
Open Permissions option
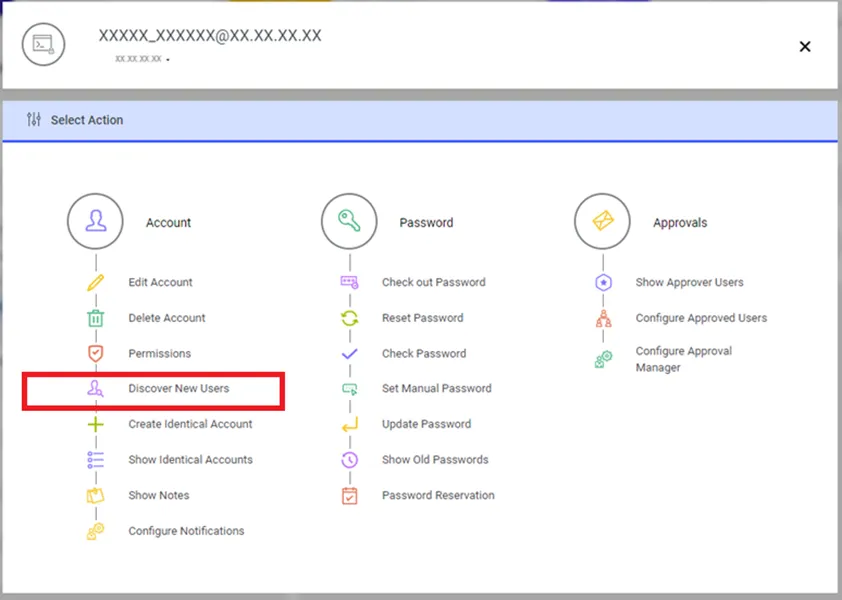[x=159, y=353]
